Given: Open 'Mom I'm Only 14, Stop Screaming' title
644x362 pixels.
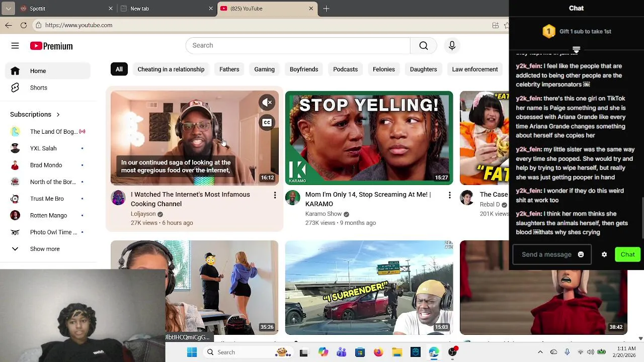Looking at the screenshot, I should coord(368,199).
